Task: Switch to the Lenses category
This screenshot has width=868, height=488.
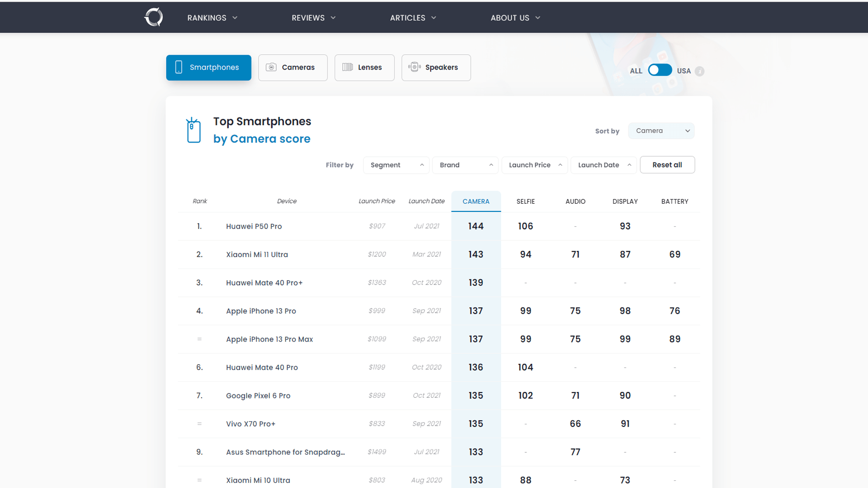Action: (x=364, y=67)
